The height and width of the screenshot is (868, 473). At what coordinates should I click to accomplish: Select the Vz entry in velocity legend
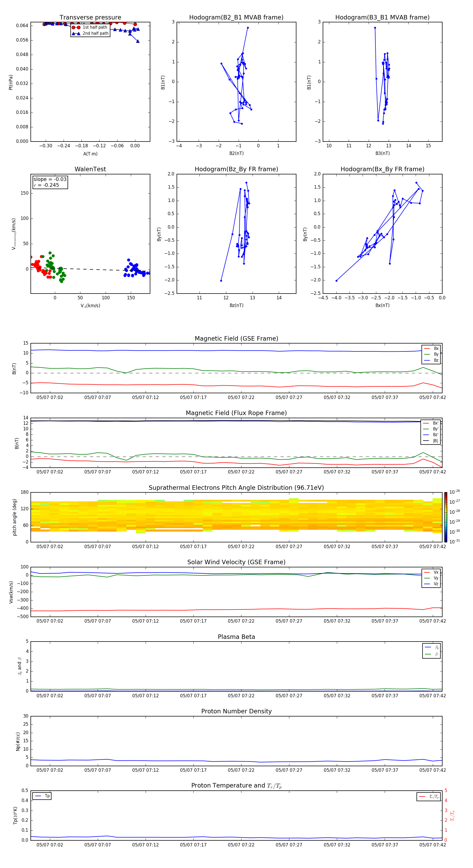click(x=431, y=584)
